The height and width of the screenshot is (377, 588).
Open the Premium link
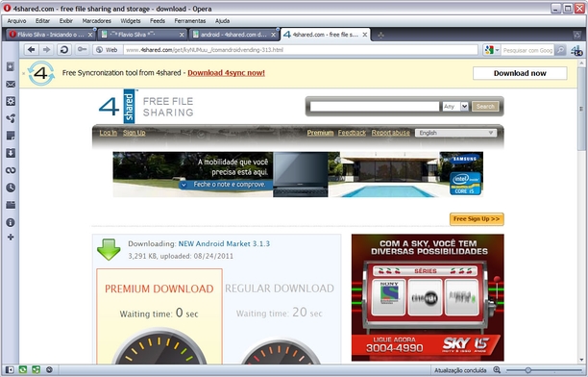(x=320, y=133)
